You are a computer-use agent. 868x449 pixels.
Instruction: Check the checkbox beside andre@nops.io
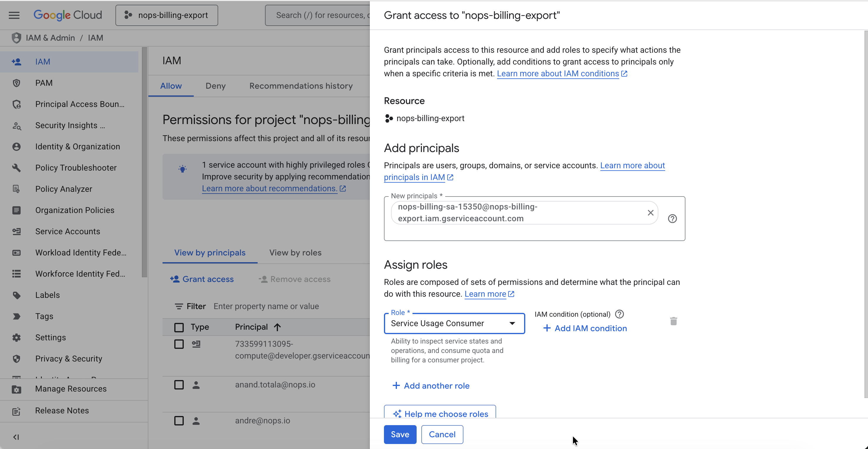point(179,420)
